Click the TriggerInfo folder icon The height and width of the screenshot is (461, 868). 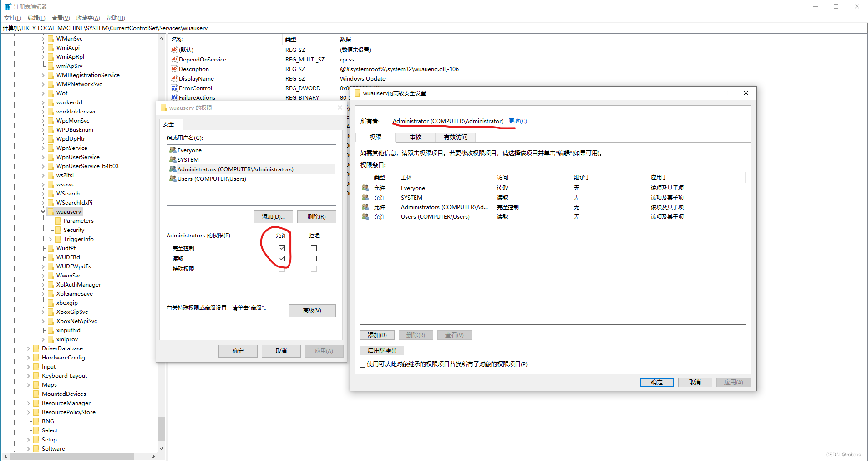coord(58,239)
